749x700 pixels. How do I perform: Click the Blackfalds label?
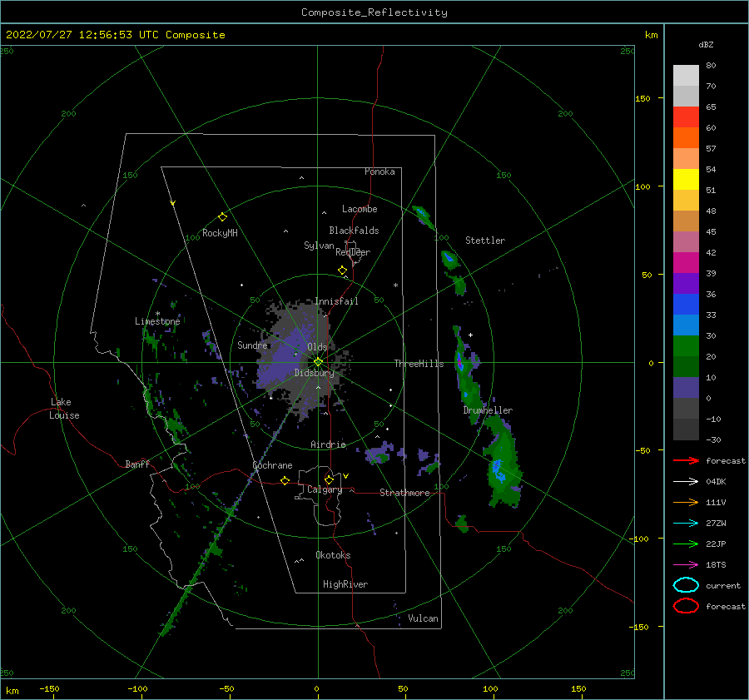coord(354,231)
